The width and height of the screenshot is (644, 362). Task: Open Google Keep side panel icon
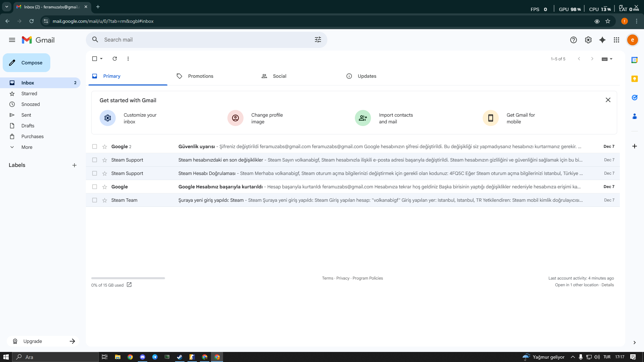point(635,79)
